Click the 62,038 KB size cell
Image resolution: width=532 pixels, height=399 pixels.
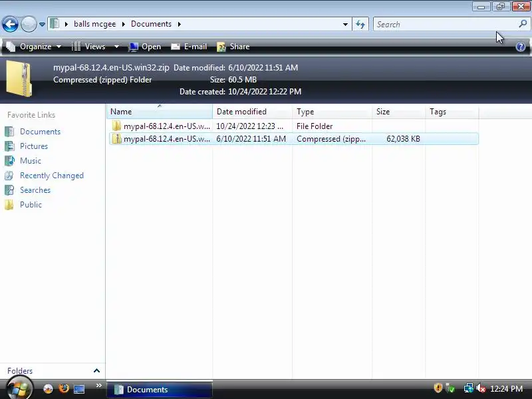[x=403, y=139]
